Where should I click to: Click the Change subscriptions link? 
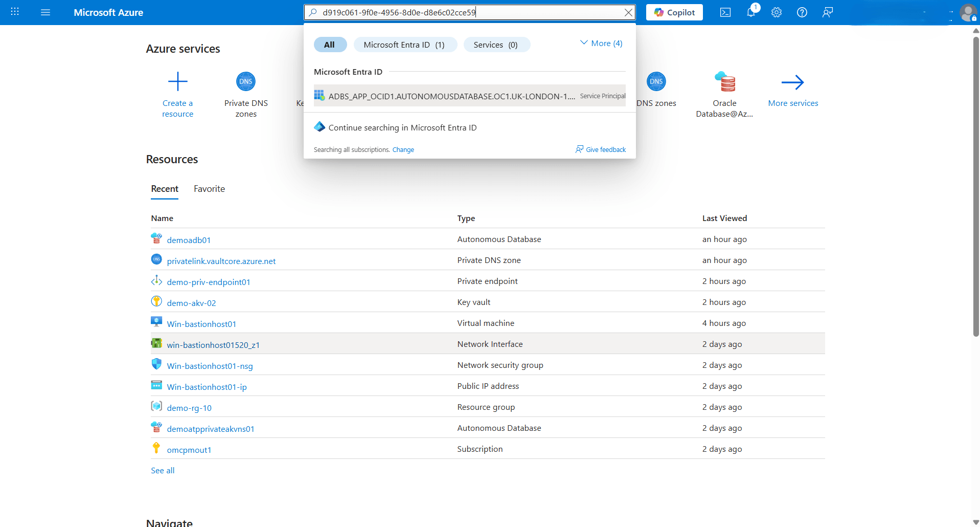coord(403,149)
